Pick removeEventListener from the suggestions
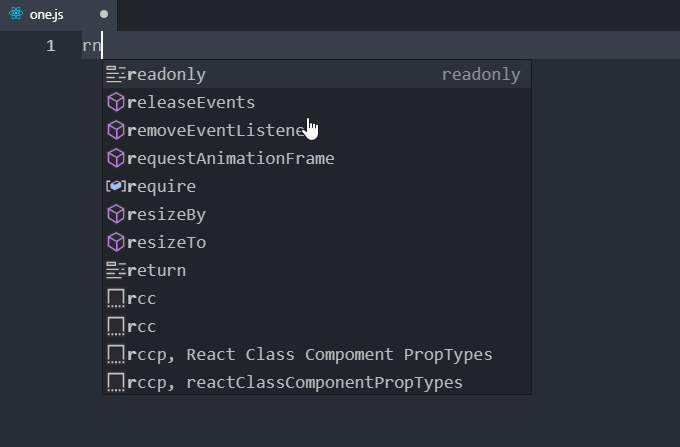This screenshot has width=680, height=447. point(214,130)
